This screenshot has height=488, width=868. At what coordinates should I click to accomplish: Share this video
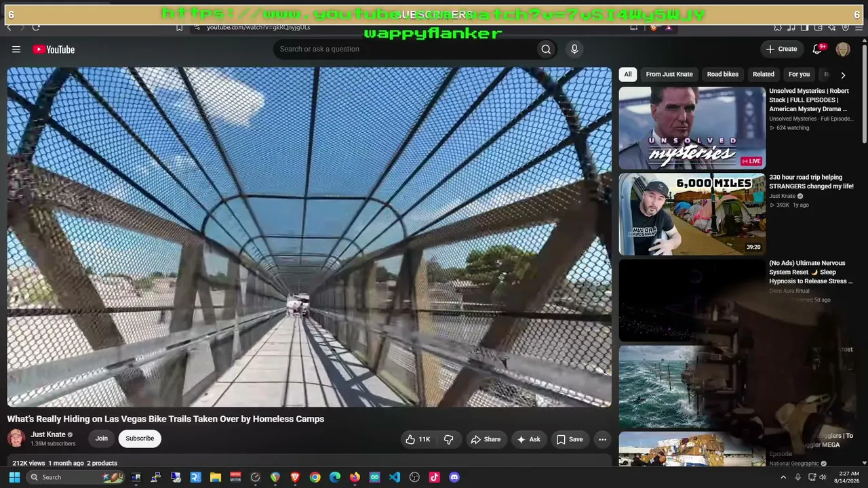tap(486, 439)
